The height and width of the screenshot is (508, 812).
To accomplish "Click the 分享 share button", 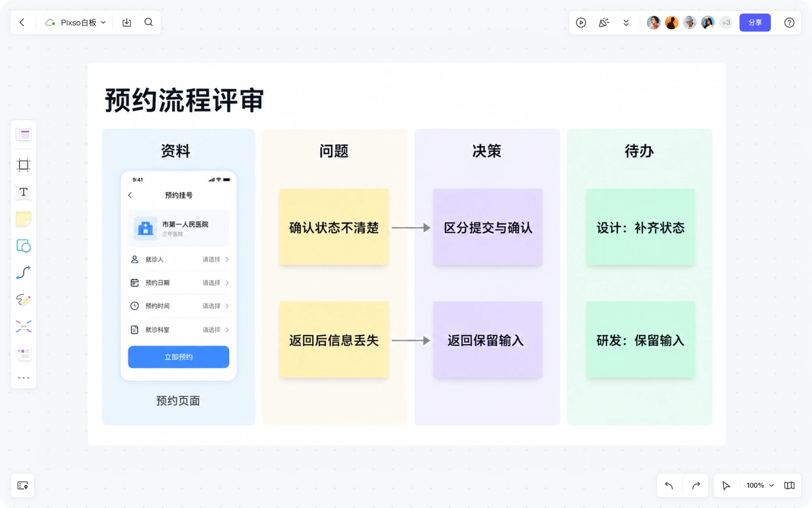I will [755, 23].
